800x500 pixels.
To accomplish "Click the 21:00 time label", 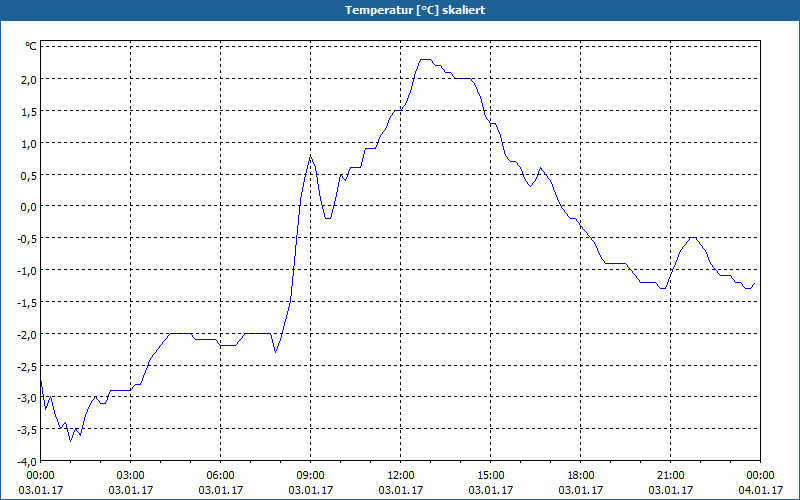I will [670, 476].
